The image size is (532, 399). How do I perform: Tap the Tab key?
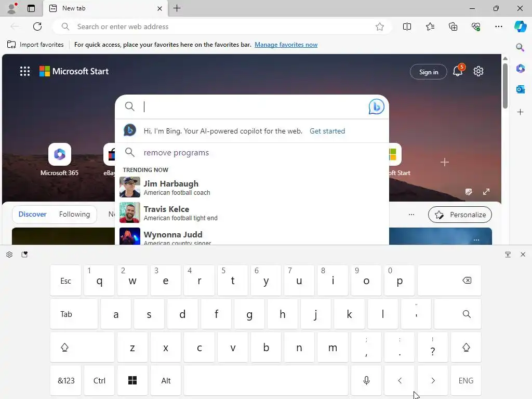click(x=74, y=314)
